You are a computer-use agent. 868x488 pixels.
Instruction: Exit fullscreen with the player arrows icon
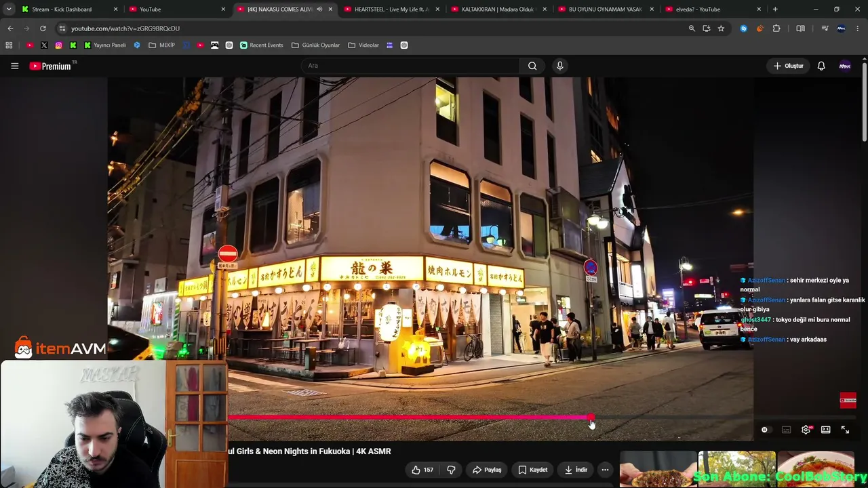845,430
